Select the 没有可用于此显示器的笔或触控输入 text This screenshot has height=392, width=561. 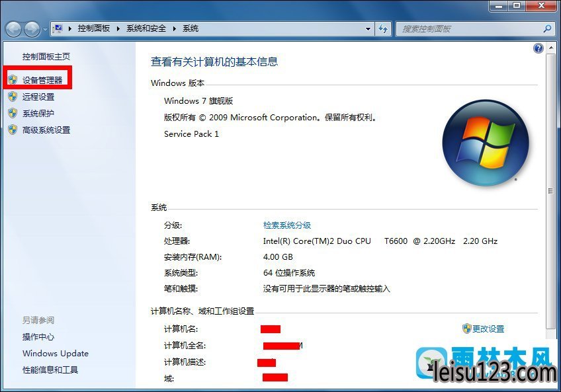click(326, 289)
